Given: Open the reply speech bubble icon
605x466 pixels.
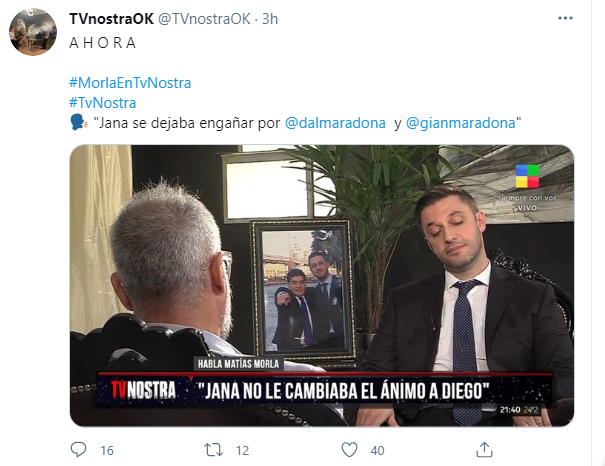Looking at the screenshot, I should pos(78,450).
